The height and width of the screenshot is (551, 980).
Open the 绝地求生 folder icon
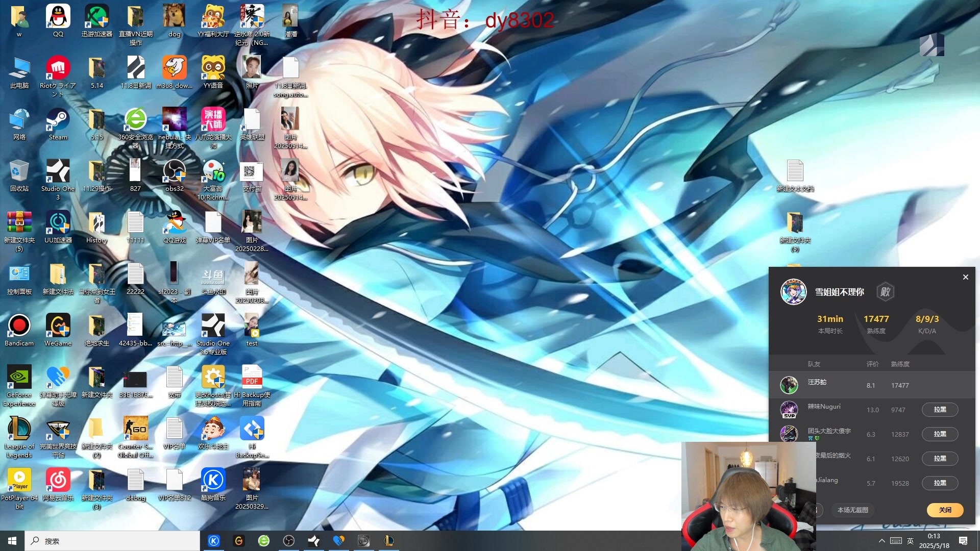tap(97, 330)
